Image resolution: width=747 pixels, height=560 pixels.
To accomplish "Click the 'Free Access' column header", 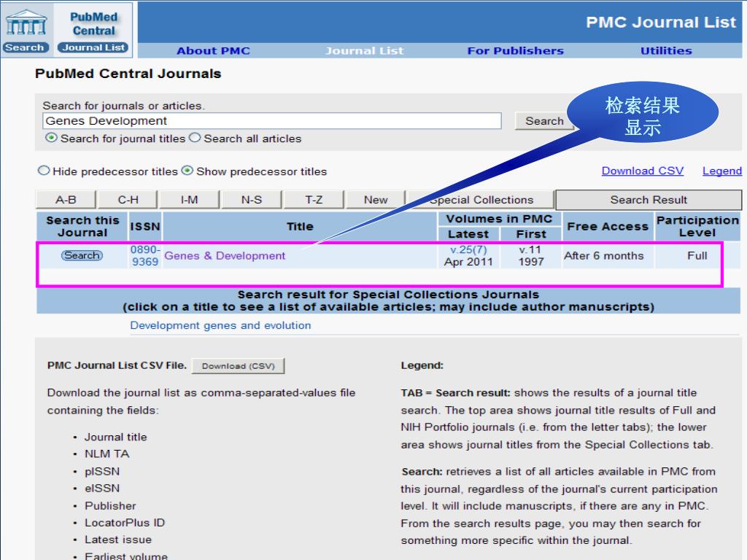I will (608, 226).
